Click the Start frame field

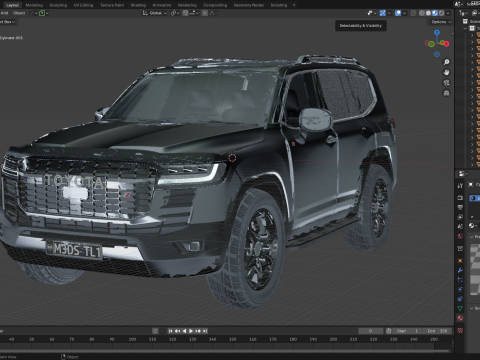[x=407, y=331]
